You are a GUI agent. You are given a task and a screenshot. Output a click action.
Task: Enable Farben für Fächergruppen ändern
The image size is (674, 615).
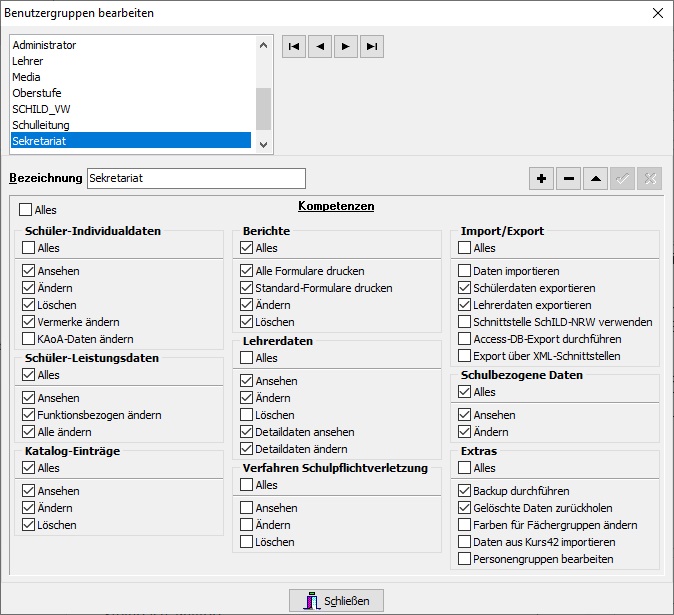point(464,525)
